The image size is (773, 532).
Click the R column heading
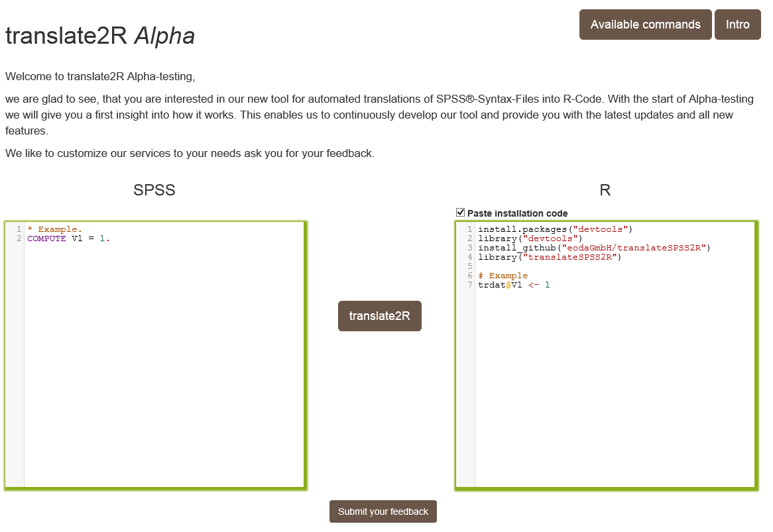click(605, 190)
